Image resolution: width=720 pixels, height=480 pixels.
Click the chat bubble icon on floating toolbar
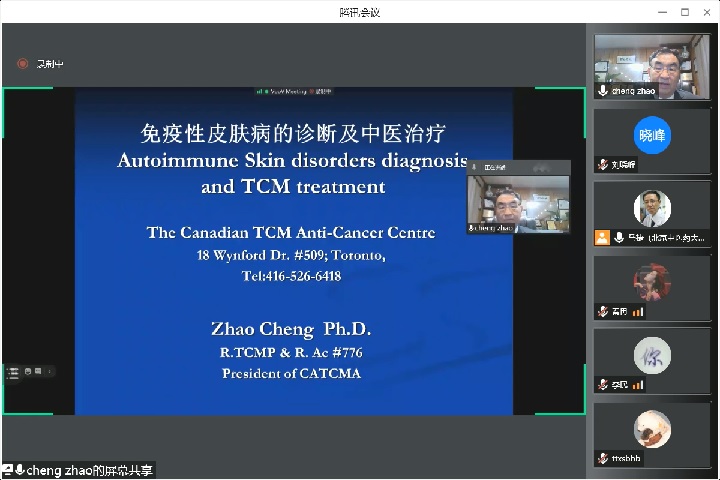(x=38, y=372)
